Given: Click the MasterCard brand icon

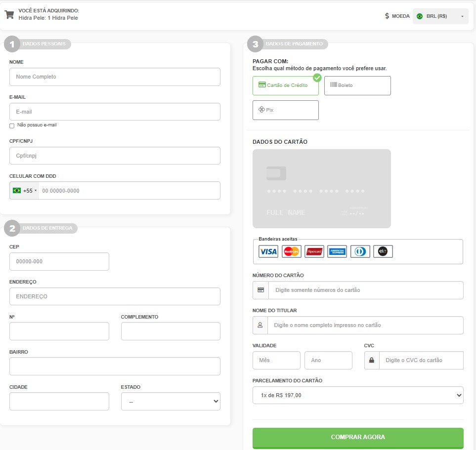Looking at the screenshot, I should [292, 251].
